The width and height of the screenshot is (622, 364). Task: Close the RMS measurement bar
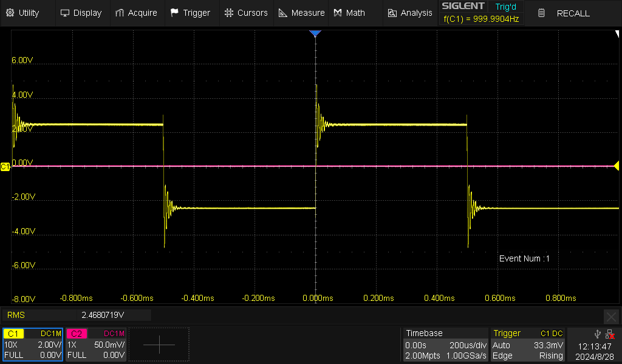[x=611, y=315]
